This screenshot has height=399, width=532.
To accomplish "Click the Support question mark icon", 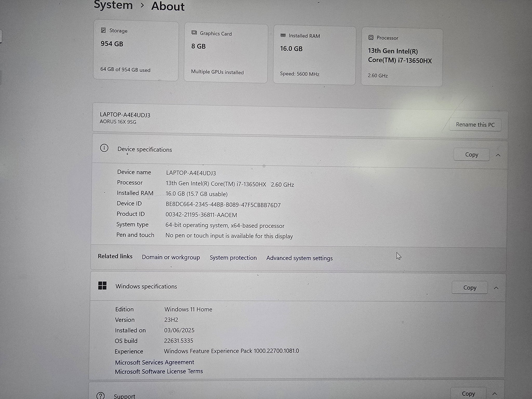I will point(100,395).
